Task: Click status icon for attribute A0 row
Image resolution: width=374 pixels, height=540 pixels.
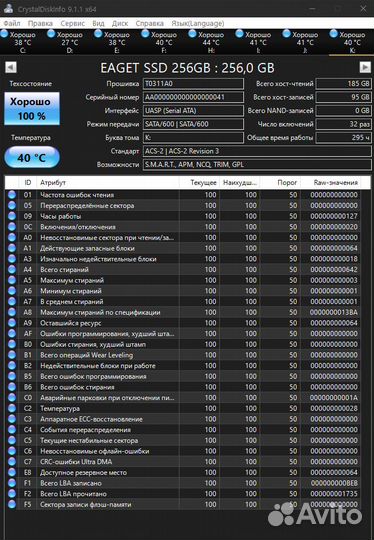Action: click(x=12, y=238)
